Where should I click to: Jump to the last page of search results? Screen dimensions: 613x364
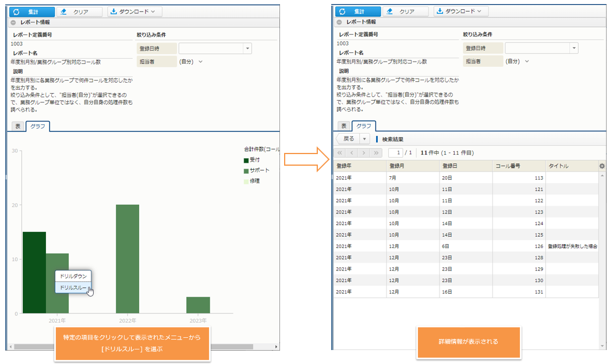[x=376, y=153]
